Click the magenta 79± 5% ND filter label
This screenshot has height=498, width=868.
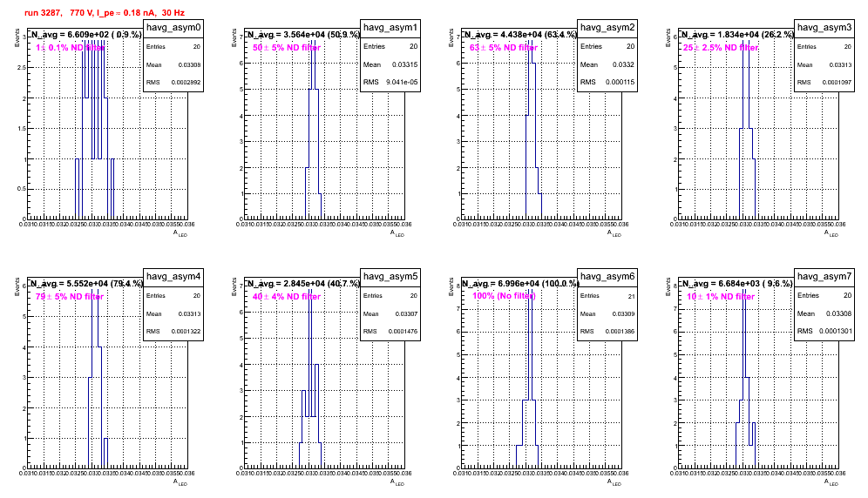click(x=70, y=297)
